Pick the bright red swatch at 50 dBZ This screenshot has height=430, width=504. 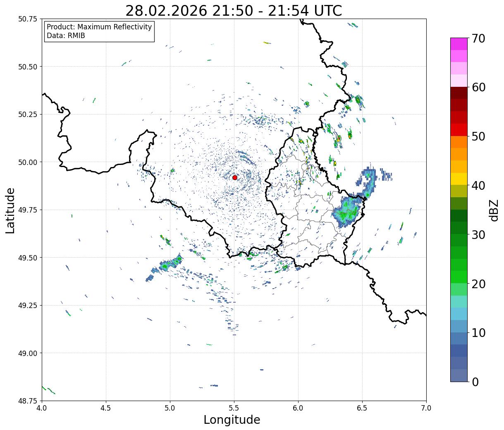459,129
